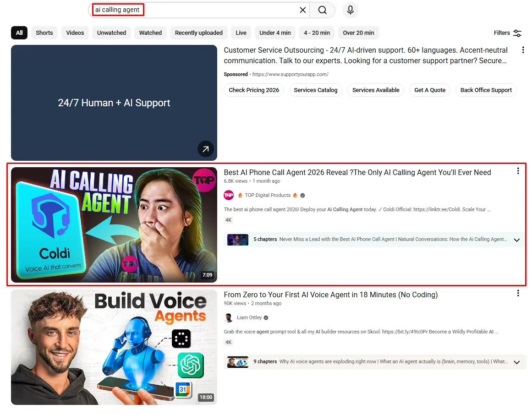Select the Live filter chip

pyautogui.click(x=241, y=33)
